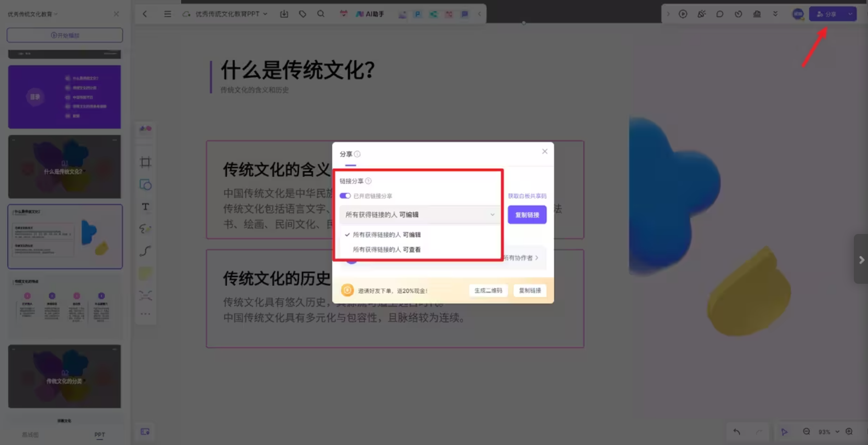The image size is (868, 445).
Task: Close the slide outline side panel
Action: (116, 14)
